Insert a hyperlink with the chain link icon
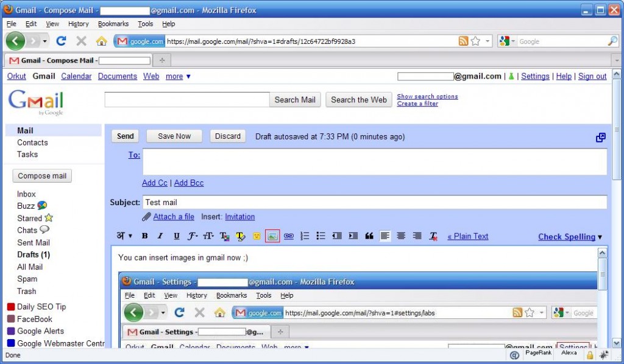The image size is (624, 364). coord(288,236)
